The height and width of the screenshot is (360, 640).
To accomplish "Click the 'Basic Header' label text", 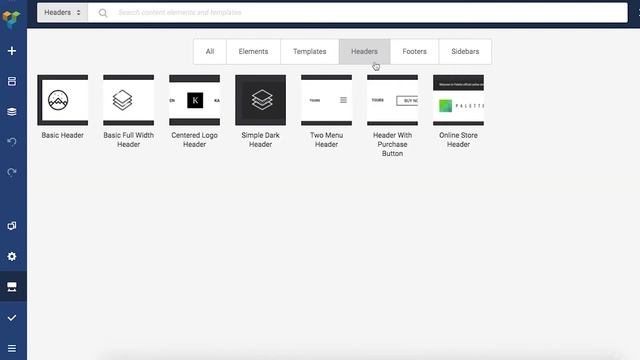I will pos(62,135).
